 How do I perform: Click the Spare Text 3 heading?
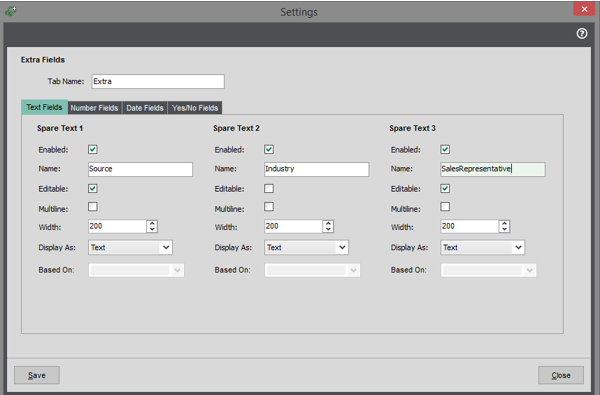412,128
